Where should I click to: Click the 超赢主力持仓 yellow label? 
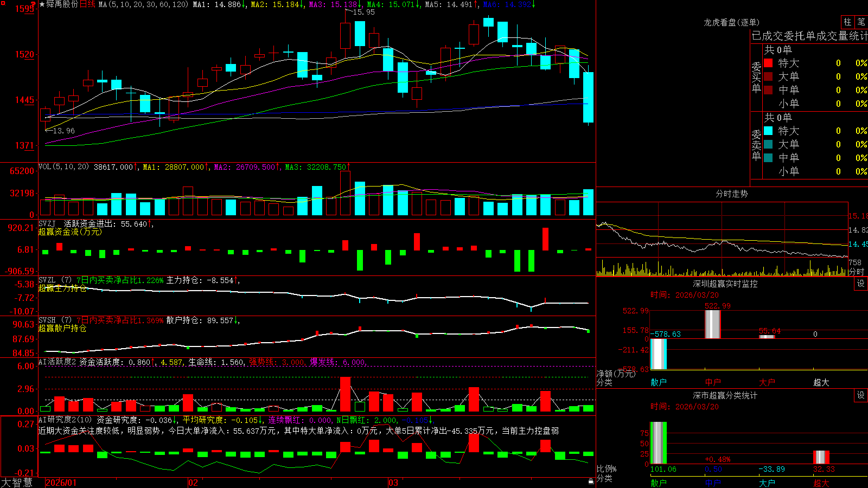[62, 288]
